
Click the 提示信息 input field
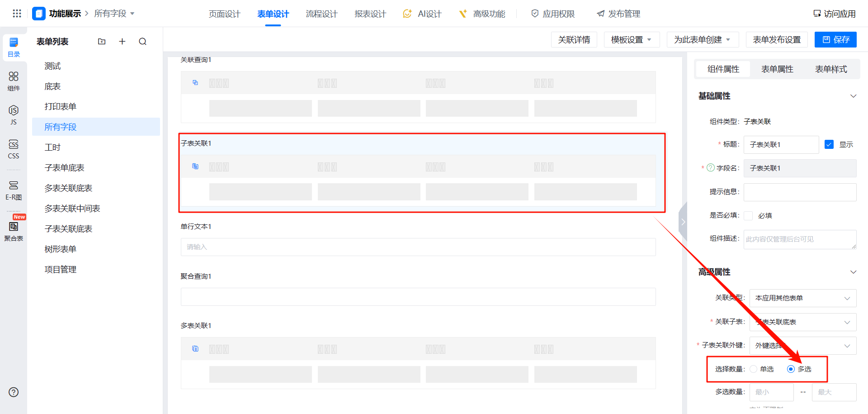pyautogui.click(x=800, y=192)
